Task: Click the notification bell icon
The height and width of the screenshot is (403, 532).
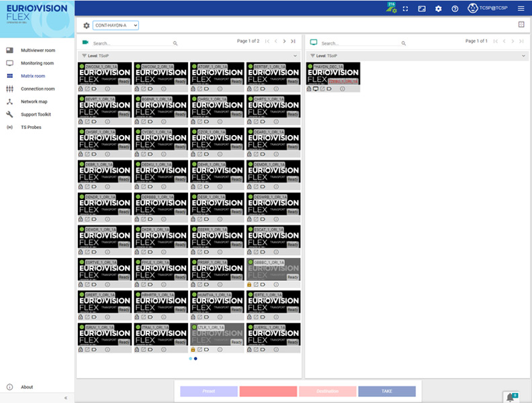Action: coord(509,397)
